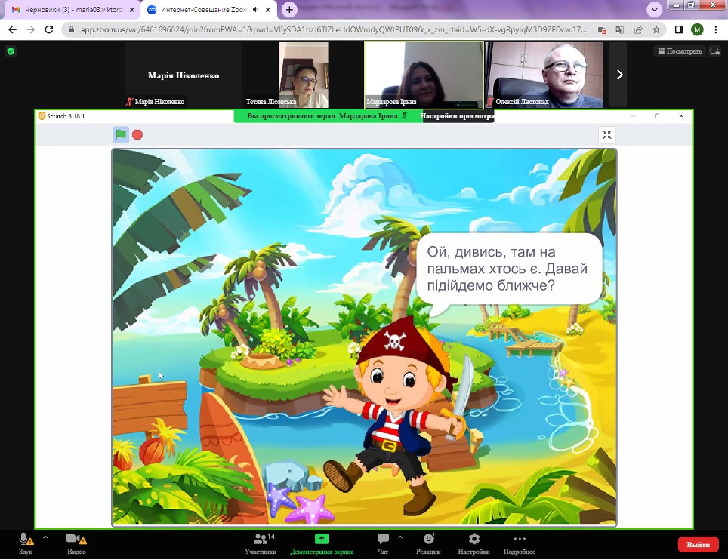Go forward in browser history
This screenshot has height=560, width=728.
pyautogui.click(x=31, y=29)
